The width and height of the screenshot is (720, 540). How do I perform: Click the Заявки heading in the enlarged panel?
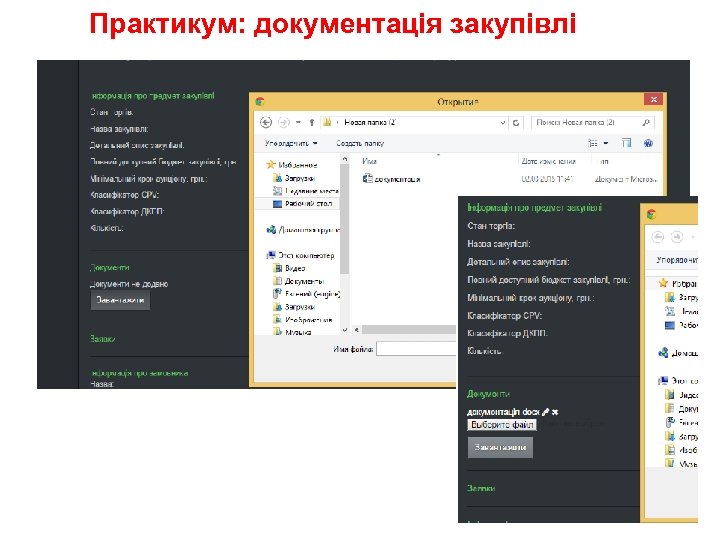coord(481,488)
